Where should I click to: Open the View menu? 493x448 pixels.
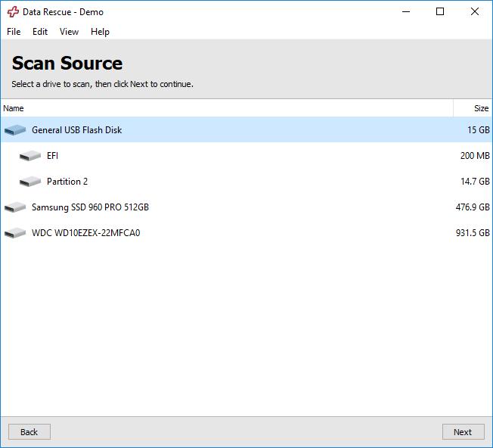pyautogui.click(x=69, y=32)
